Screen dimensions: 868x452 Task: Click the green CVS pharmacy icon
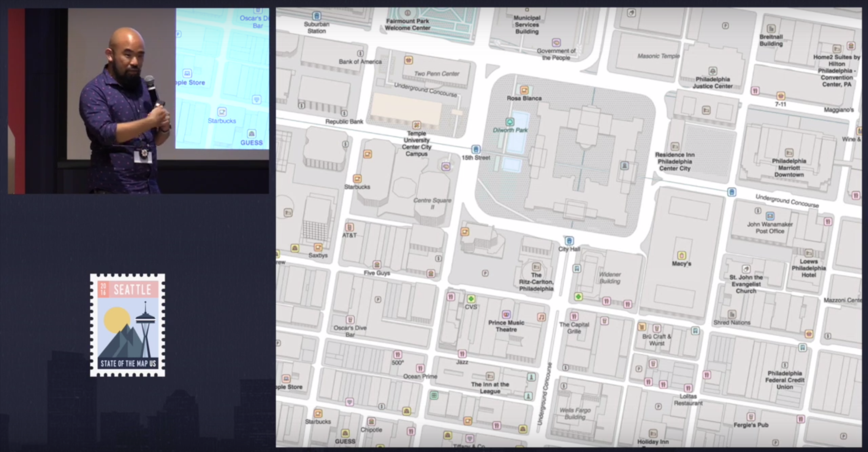(x=471, y=299)
